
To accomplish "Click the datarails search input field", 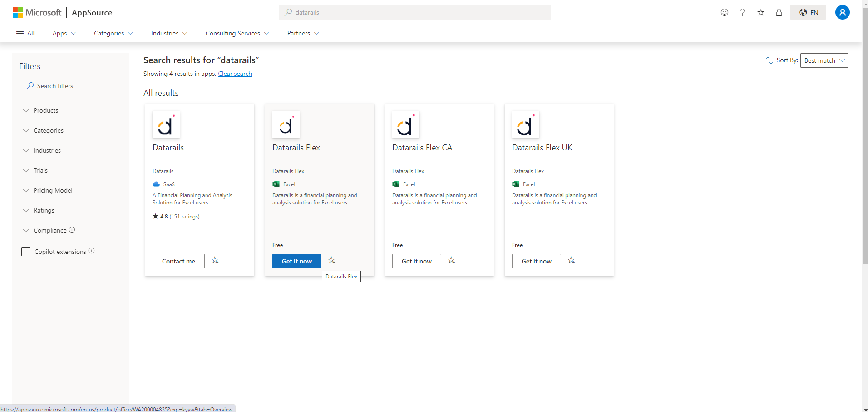I will click(415, 12).
